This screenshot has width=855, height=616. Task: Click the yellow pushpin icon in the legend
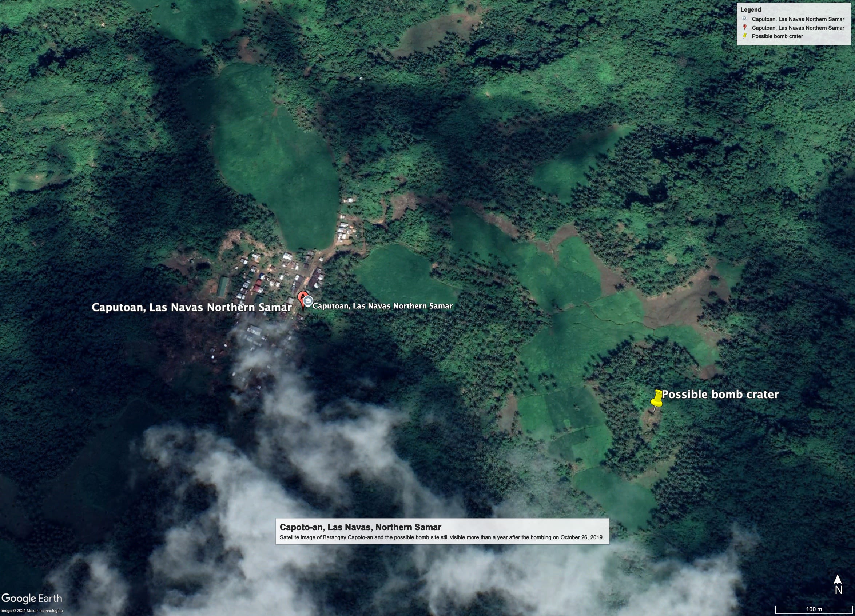(x=744, y=36)
